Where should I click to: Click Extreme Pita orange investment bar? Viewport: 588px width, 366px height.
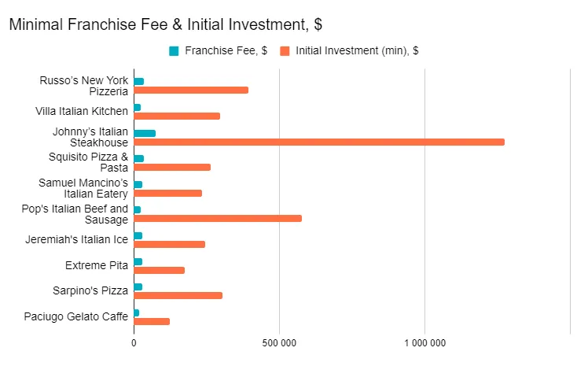[159, 270]
